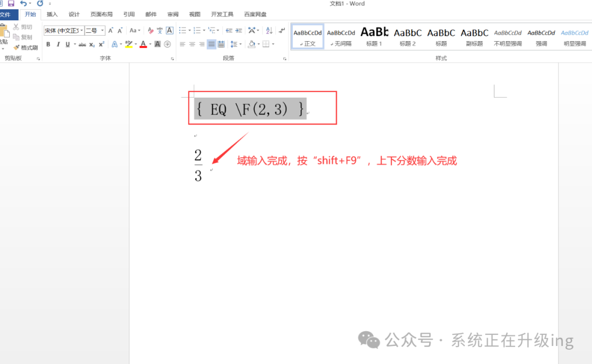
Task: Increase font size with grow font icon
Action: [111, 30]
